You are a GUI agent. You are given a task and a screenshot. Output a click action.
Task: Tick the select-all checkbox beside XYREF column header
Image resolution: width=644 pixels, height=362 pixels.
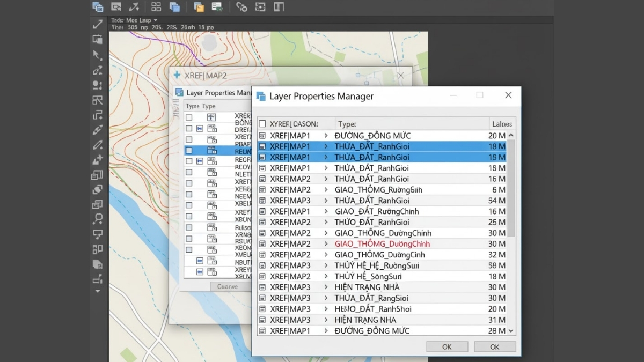262,124
